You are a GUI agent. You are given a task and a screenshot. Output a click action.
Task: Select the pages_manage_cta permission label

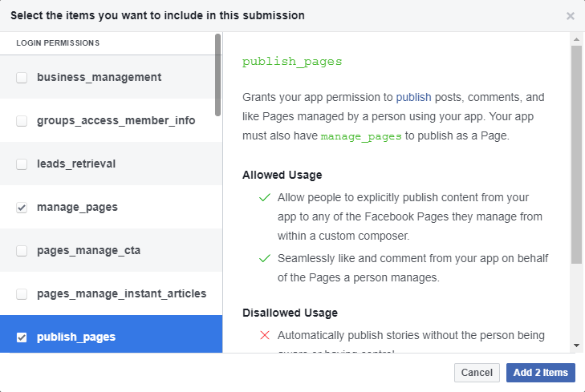[x=88, y=250]
